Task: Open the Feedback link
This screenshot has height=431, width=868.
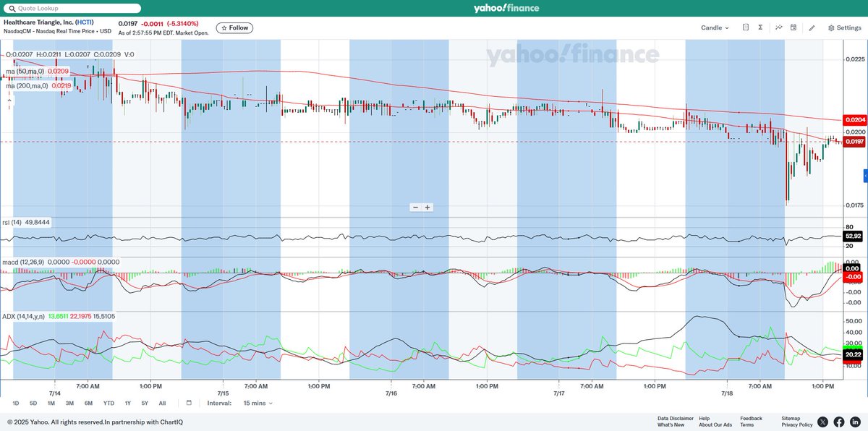Action: point(751,418)
